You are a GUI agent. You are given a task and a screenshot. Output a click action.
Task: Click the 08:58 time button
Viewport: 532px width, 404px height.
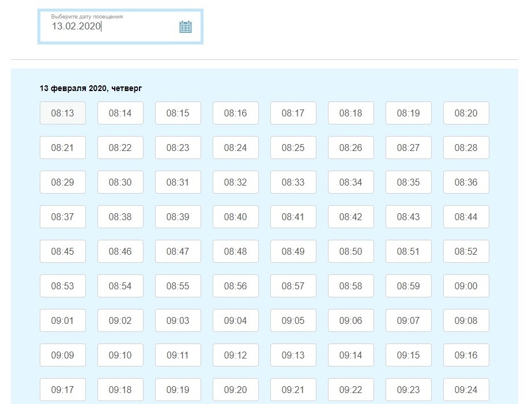point(351,286)
